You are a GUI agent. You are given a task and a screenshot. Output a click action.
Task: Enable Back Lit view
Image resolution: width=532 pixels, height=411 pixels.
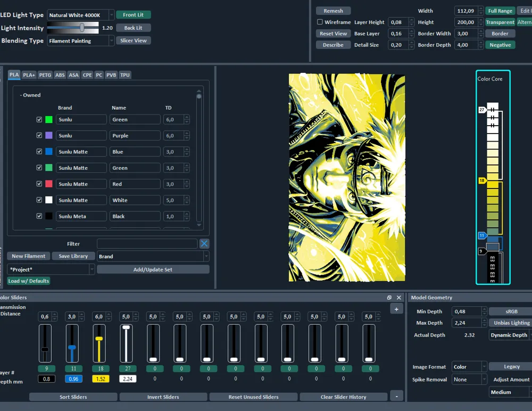134,28
